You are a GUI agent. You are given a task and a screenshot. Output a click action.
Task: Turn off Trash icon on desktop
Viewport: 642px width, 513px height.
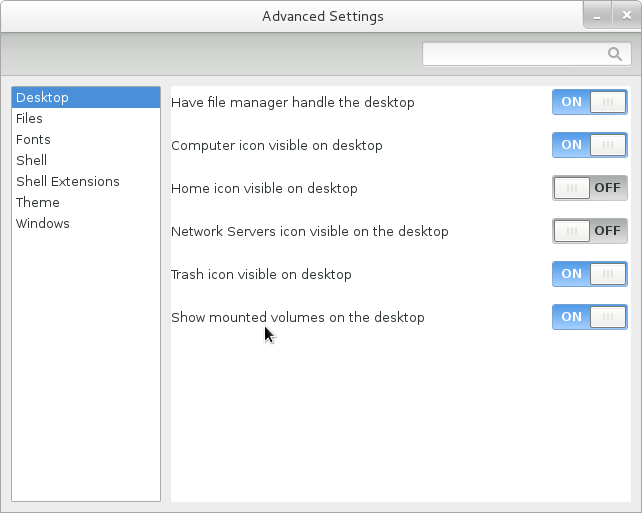[x=590, y=274]
